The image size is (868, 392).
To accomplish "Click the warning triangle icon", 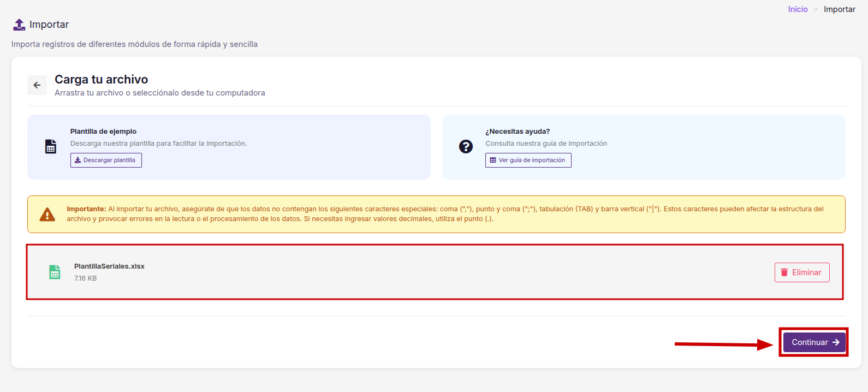I will (47, 214).
